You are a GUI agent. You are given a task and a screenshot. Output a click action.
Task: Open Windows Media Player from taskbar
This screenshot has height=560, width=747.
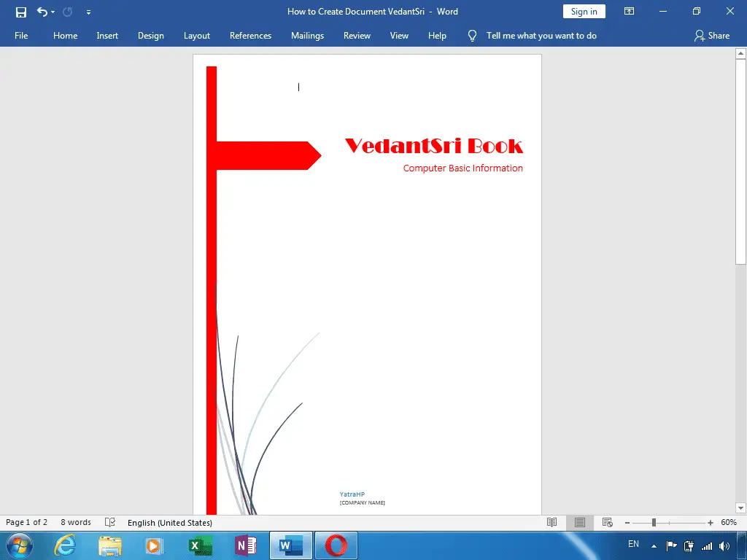point(153,545)
